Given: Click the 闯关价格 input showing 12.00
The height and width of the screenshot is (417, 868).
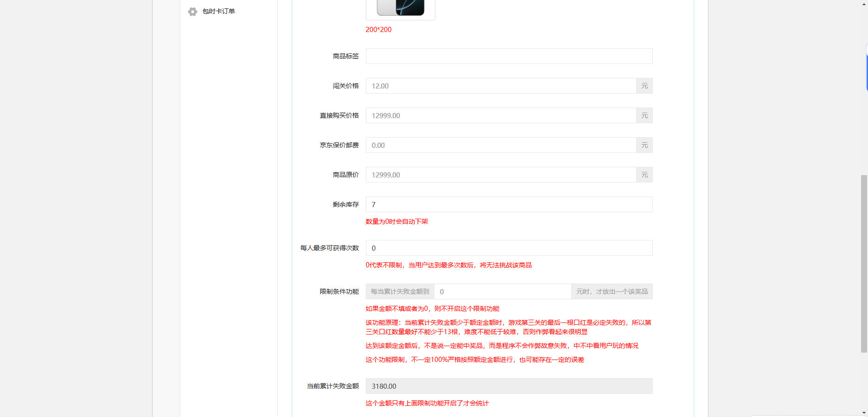Looking at the screenshot, I should click(501, 86).
